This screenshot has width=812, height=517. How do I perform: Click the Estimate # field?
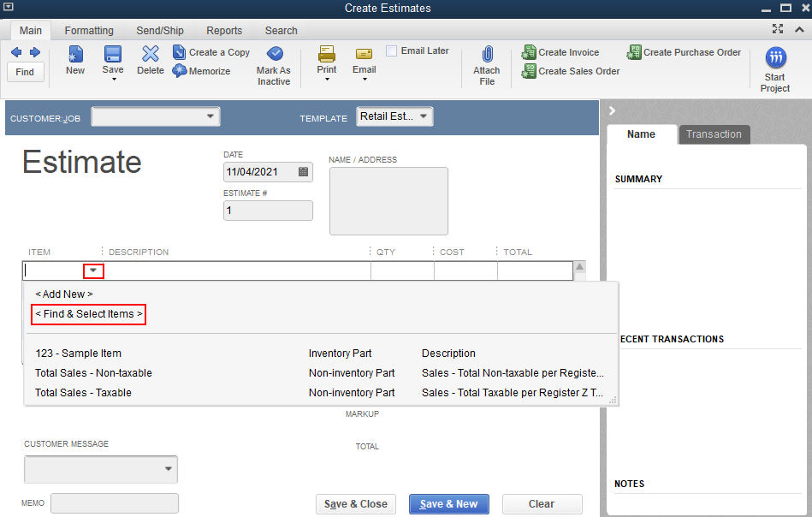(268, 211)
